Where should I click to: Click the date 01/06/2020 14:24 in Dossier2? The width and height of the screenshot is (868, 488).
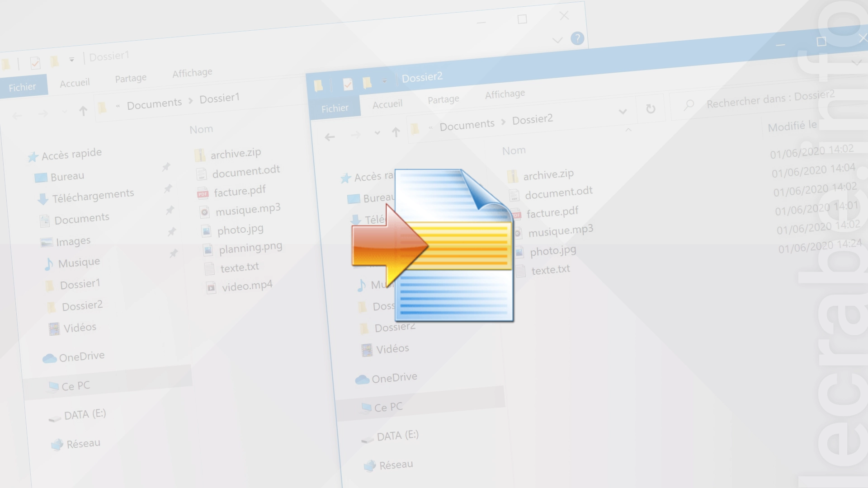point(820,247)
